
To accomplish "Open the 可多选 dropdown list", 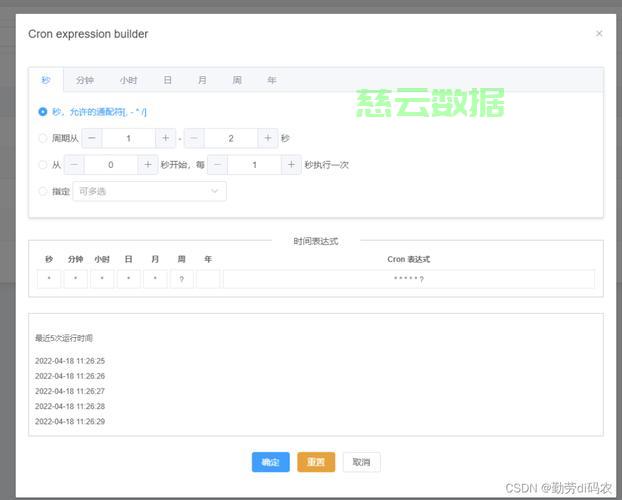I will 148,191.
